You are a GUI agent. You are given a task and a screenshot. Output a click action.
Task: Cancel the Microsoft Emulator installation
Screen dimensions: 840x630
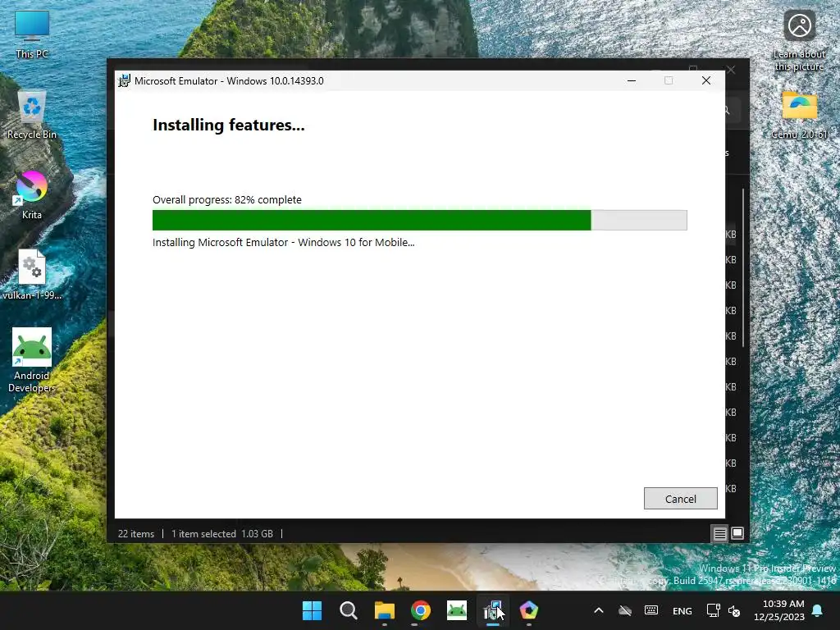[x=680, y=498]
